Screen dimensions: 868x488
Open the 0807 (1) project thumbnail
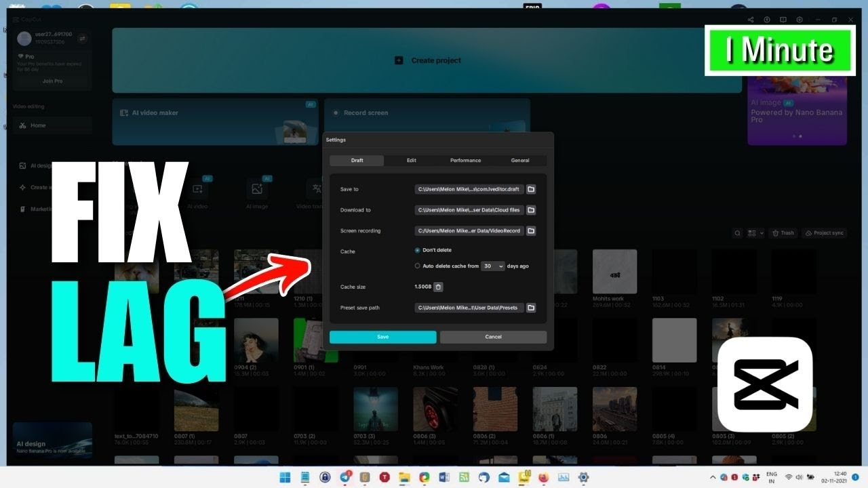pyautogui.click(x=197, y=409)
